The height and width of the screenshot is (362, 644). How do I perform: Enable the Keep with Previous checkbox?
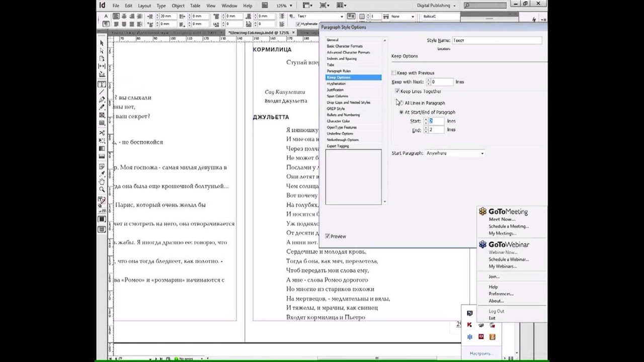point(393,73)
